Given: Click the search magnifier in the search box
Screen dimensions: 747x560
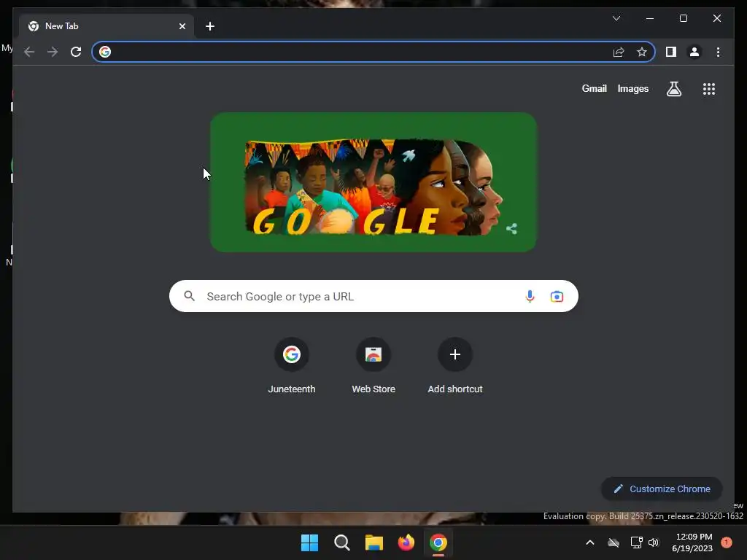Looking at the screenshot, I should click(x=190, y=296).
